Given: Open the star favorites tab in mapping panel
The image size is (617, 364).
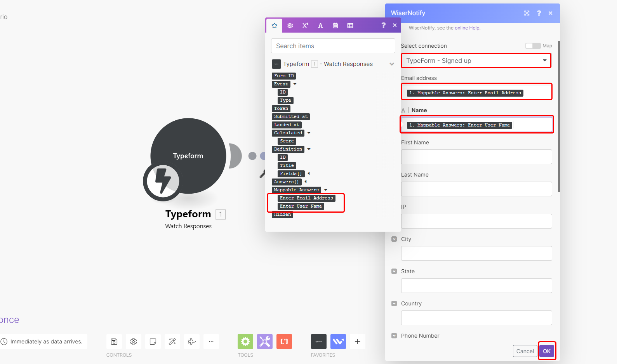Looking at the screenshot, I should point(275,26).
